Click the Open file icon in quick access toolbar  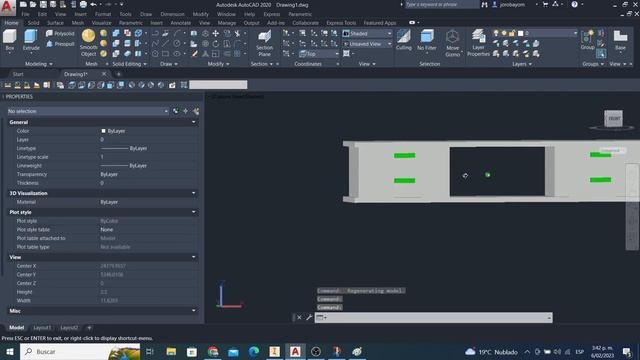[33, 4]
